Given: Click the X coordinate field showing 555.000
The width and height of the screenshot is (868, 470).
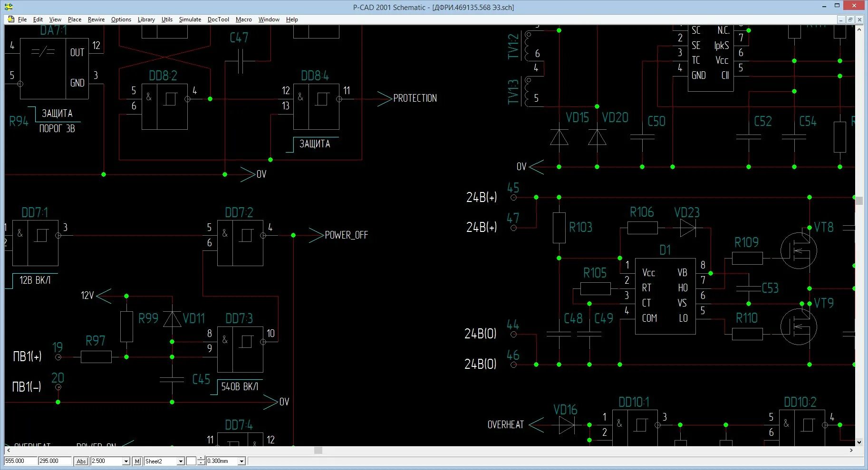Looking at the screenshot, I should pyautogui.click(x=20, y=461).
